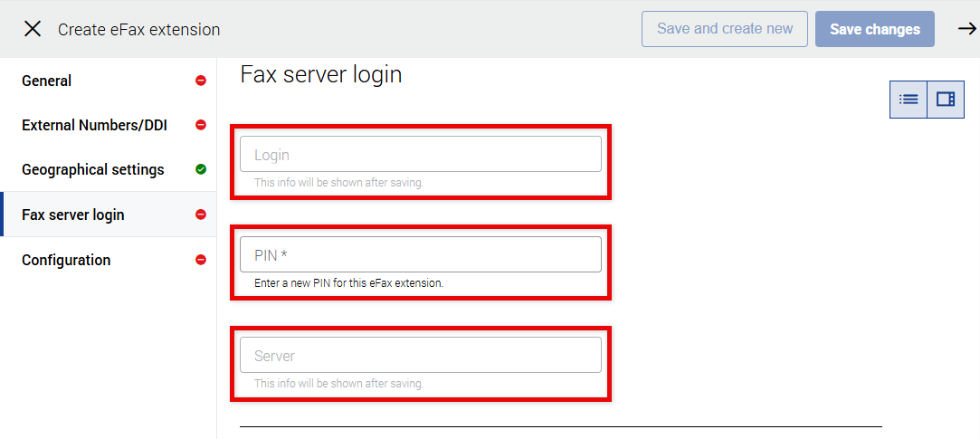Click the red status icon beside Configuration

(x=201, y=260)
